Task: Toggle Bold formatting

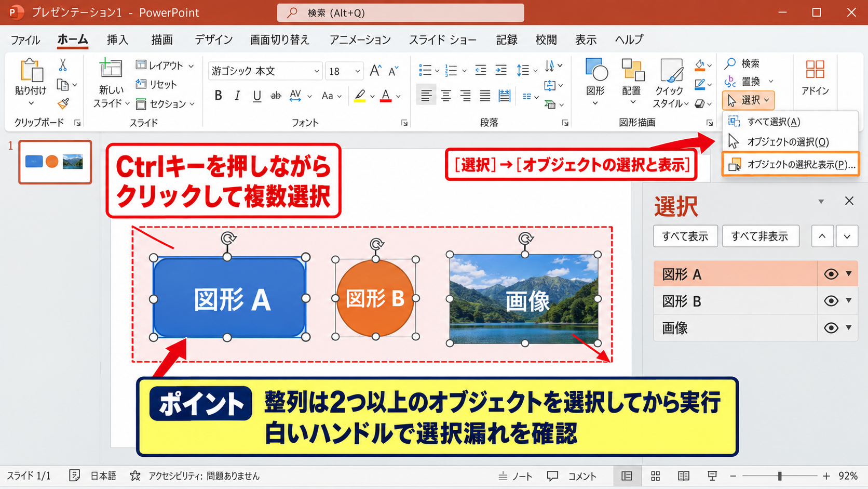Action: tap(218, 96)
